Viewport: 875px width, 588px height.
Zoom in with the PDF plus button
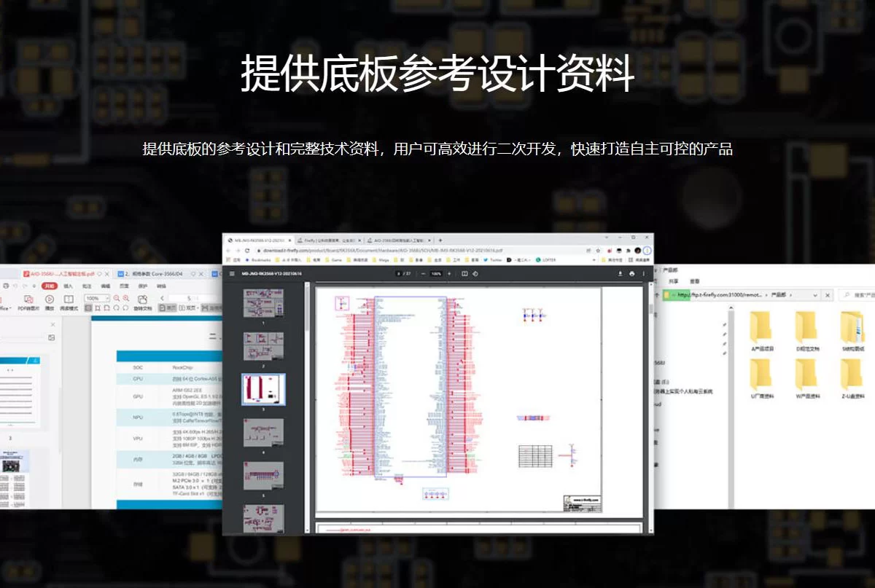(x=449, y=273)
